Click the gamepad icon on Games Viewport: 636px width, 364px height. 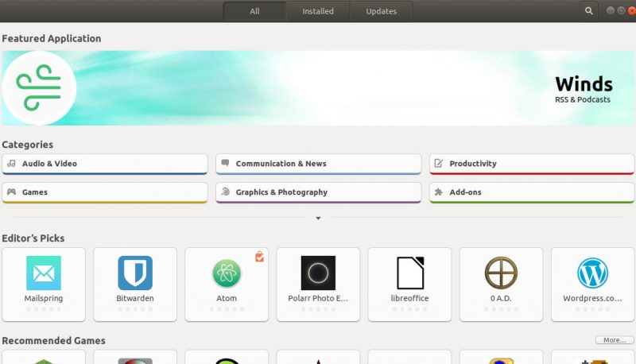(x=11, y=192)
